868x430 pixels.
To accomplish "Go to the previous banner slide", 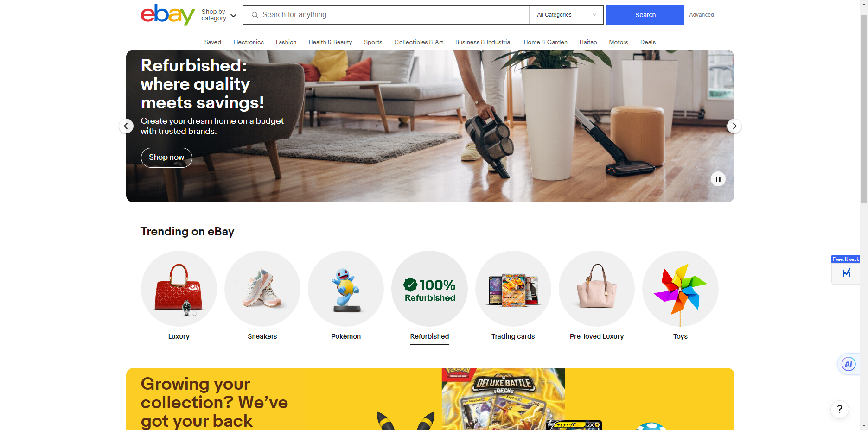I will pyautogui.click(x=126, y=126).
